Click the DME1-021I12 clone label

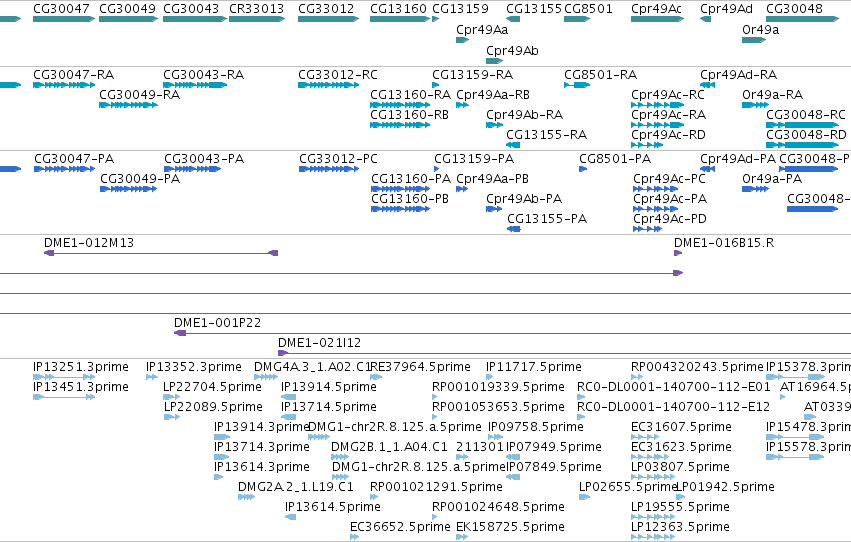point(319,343)
